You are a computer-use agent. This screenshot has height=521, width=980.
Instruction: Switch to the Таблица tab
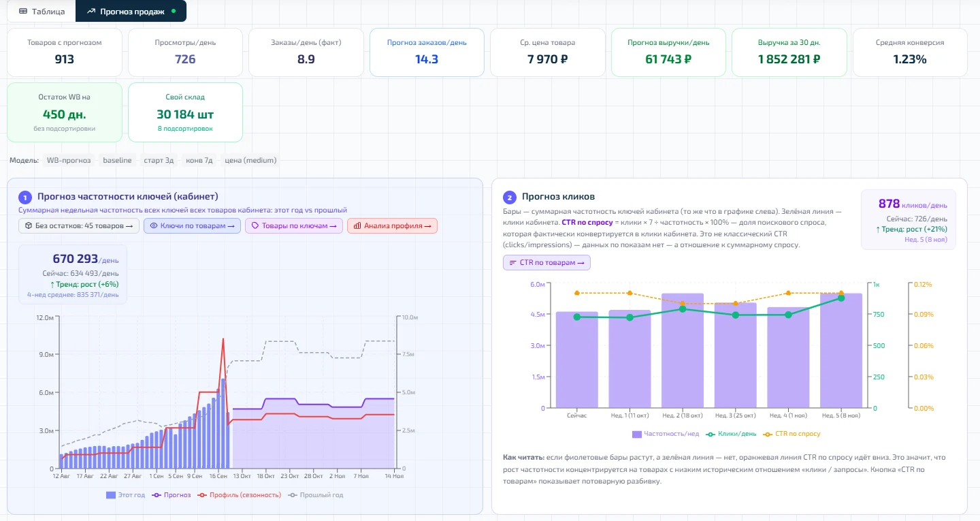42,12
